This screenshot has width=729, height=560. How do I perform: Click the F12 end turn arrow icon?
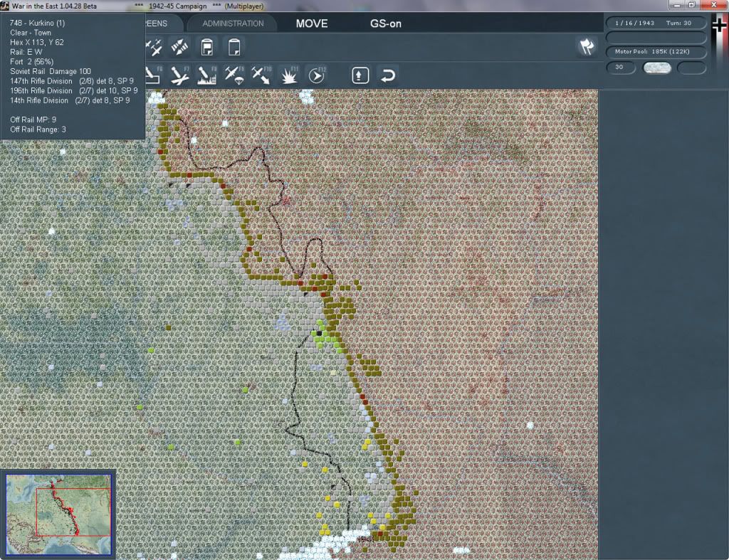click(x=317, y=75)
